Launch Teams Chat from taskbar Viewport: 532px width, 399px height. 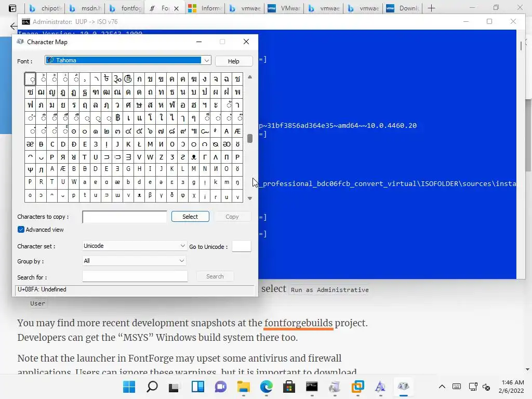click(x=220, y=387)
